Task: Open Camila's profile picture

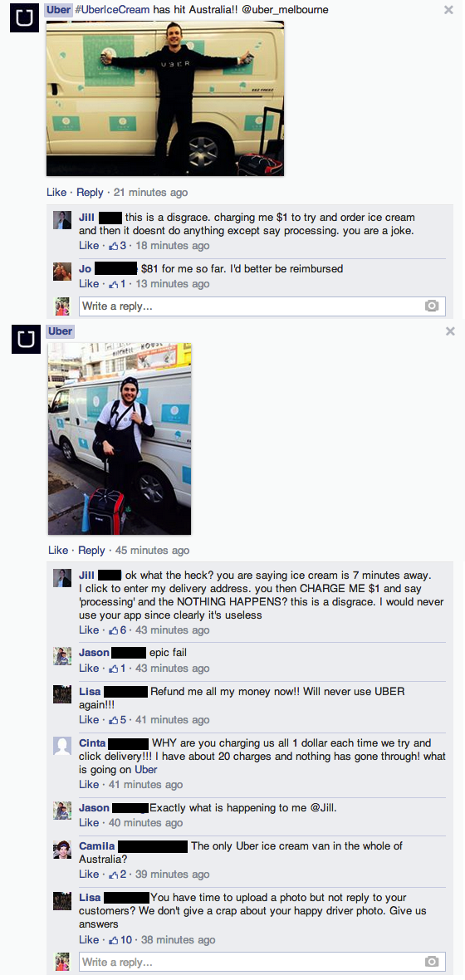Action: coord(62,850)
